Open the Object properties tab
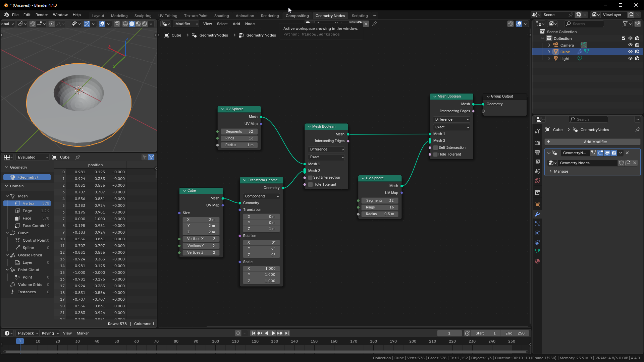This screenshot has width=644, height=362. point(537,205)
